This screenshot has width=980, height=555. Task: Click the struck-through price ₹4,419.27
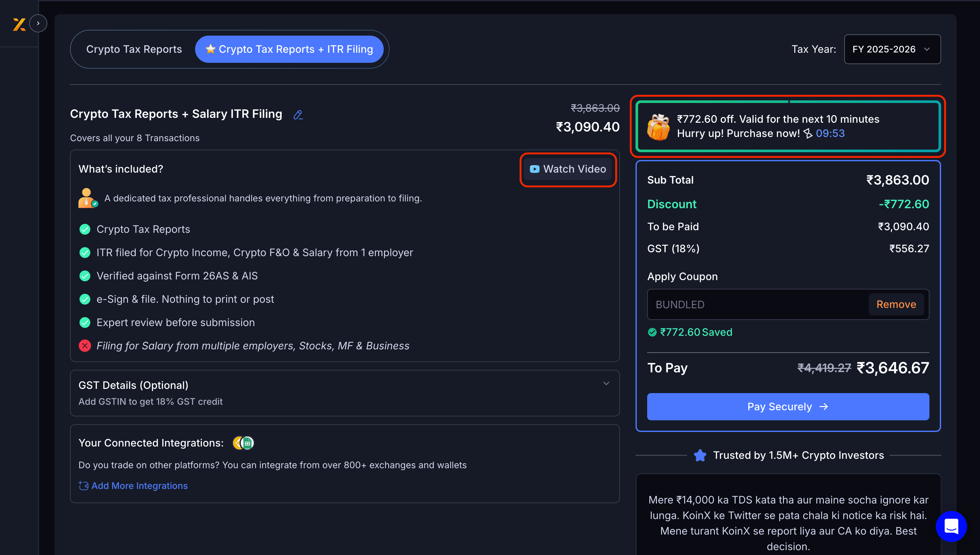824,368
